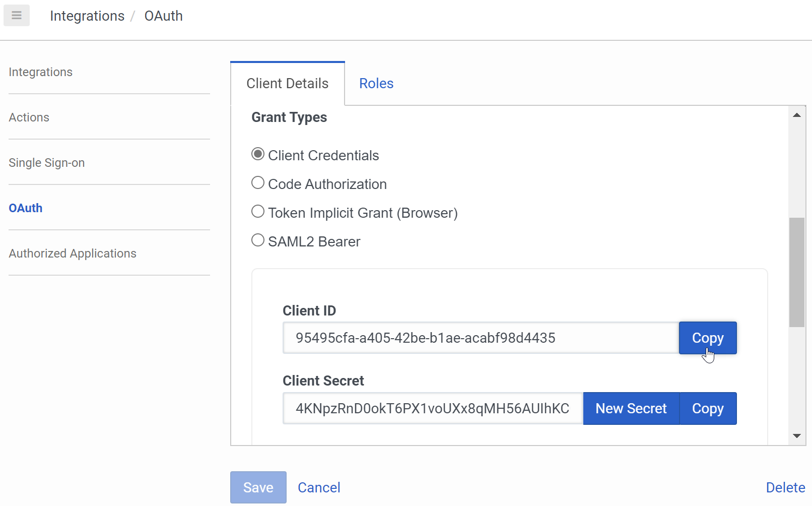The height and width of the screenshot is (506, 812).
Task: Copy the Client Secret value
Action: (x=708, y=408)
